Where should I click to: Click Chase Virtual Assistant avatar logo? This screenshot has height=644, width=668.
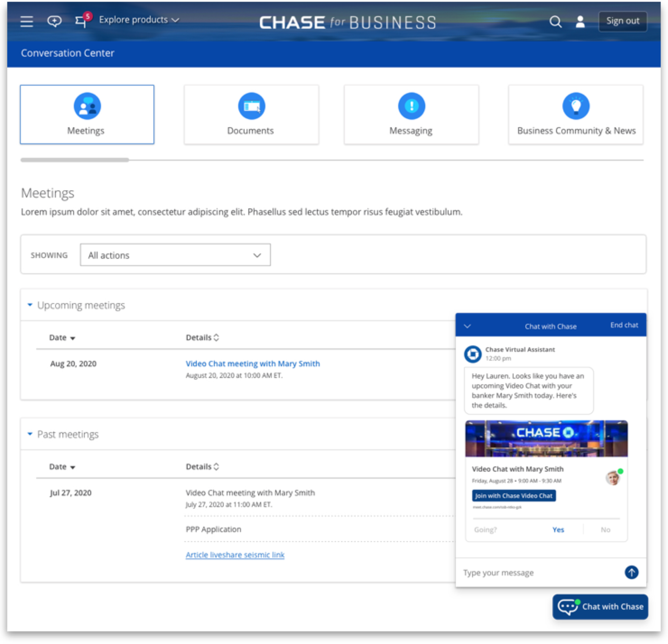473,354
